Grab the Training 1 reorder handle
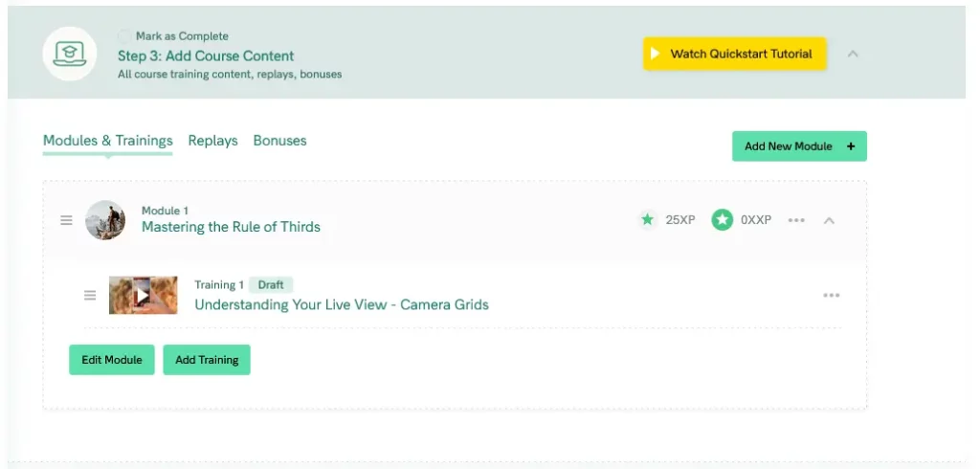The height and width of the screenshot is (469, 980). 90,295
